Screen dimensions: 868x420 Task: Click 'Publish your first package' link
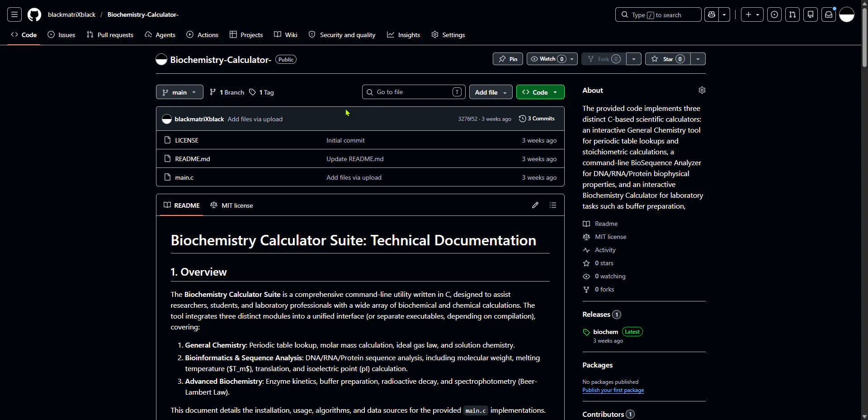point(613,390)
